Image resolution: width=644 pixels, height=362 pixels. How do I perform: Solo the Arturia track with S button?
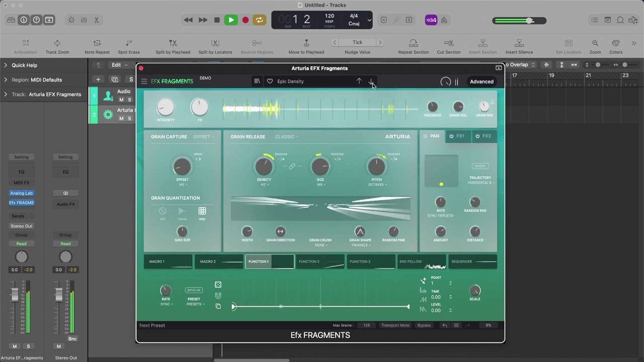(x=129, y=119)
